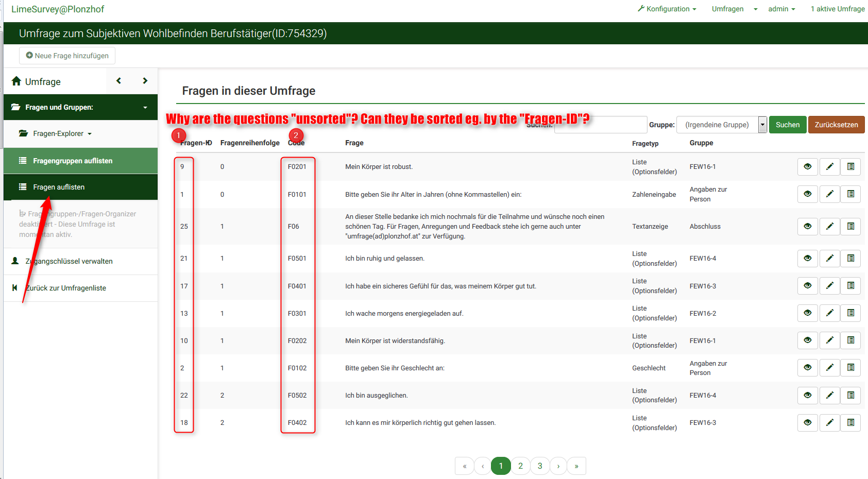Edit question F0101 with pencil icon

click(829, 194)
